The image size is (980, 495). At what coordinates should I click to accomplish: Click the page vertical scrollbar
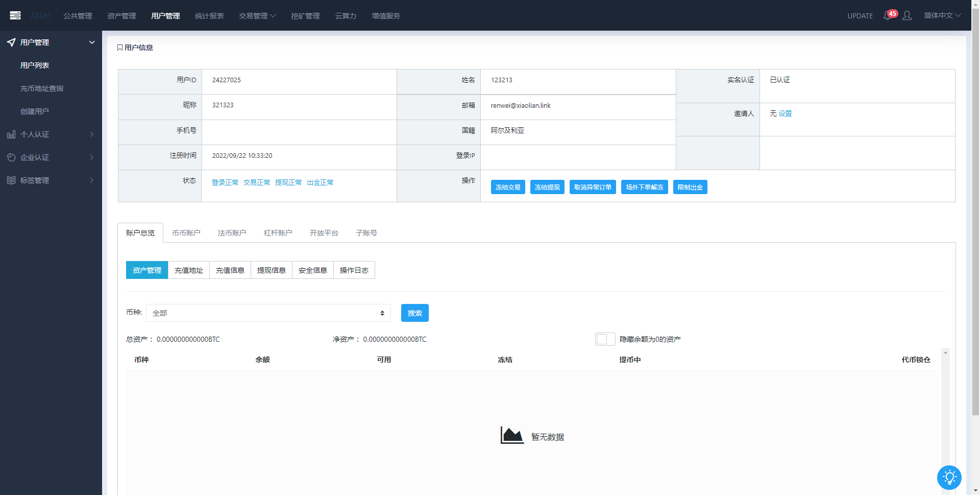tap(975, 212)
